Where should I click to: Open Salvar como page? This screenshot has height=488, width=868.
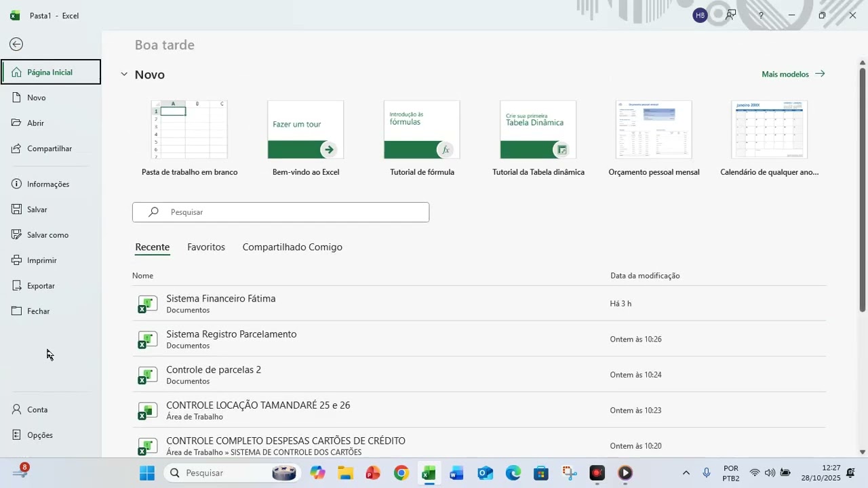(51, 235)
